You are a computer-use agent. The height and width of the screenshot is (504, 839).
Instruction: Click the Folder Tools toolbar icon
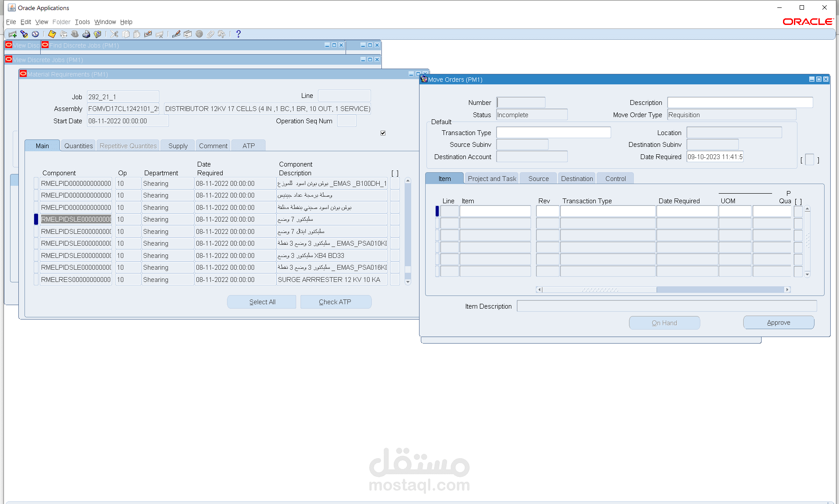pyautogui.click(x=222, y=34)
